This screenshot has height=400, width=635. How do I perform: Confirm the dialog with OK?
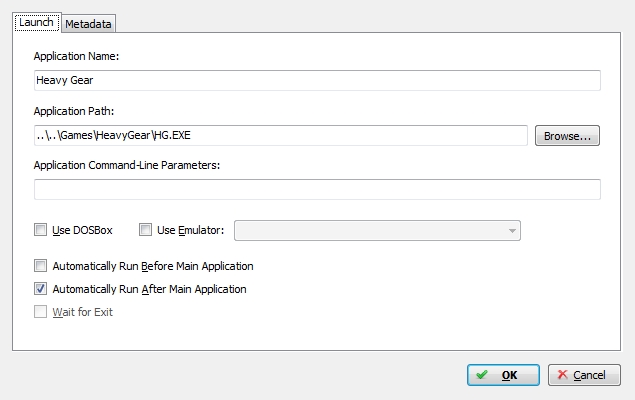pos(503,375)
